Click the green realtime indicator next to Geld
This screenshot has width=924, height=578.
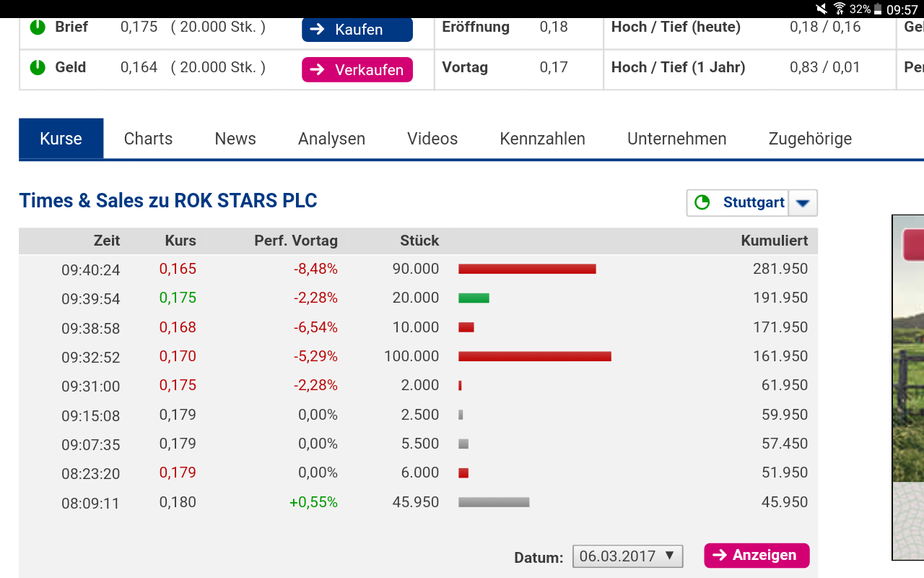pos(37,67)
